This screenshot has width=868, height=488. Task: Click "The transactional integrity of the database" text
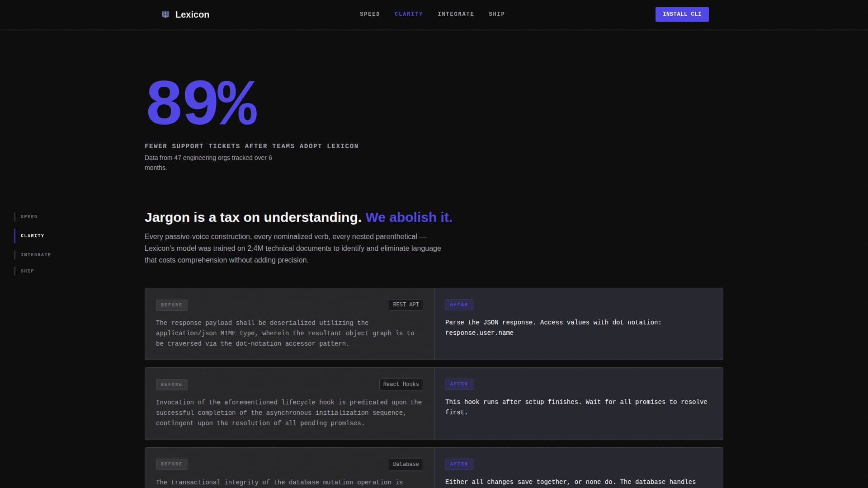coord(279,483)
